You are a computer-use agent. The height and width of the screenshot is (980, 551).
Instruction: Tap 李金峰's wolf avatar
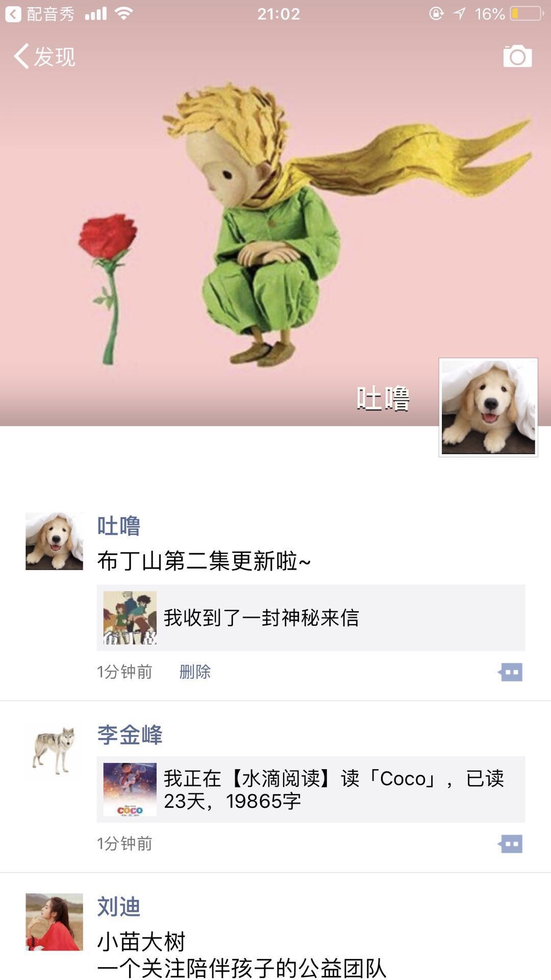(x=54, y=750)
